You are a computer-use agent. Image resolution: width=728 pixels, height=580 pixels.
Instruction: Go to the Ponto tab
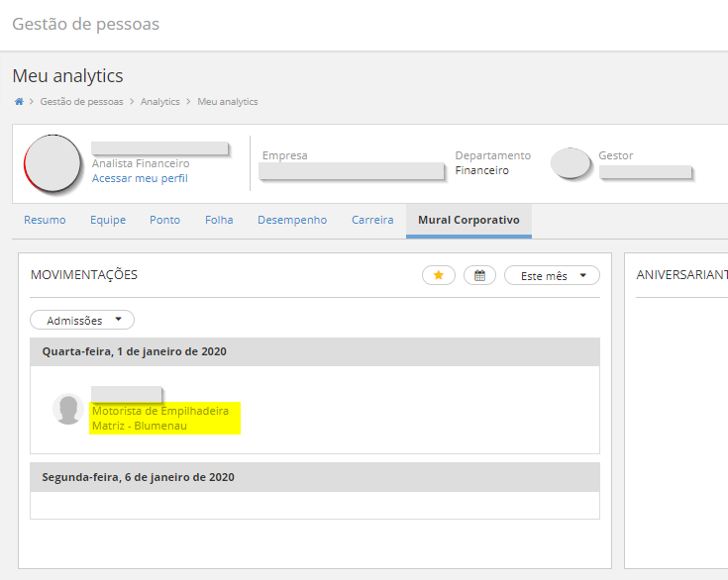tap(164, 220)
